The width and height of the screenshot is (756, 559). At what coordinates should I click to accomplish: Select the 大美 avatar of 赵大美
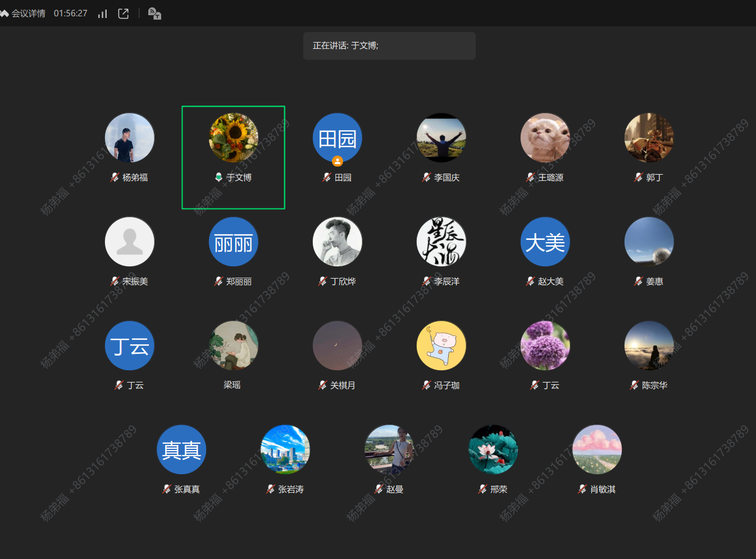click(545, 242)
